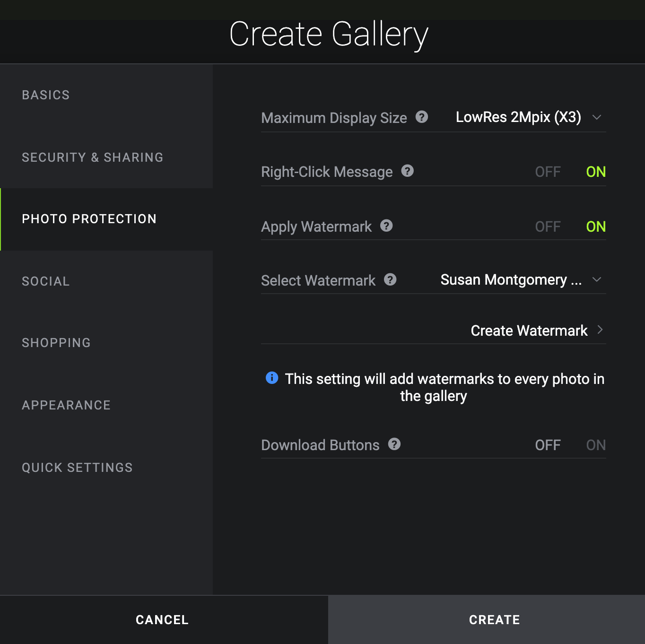Switch Download Buttons to ON
This screenshot has width=645, height=644.
point(595,445)
